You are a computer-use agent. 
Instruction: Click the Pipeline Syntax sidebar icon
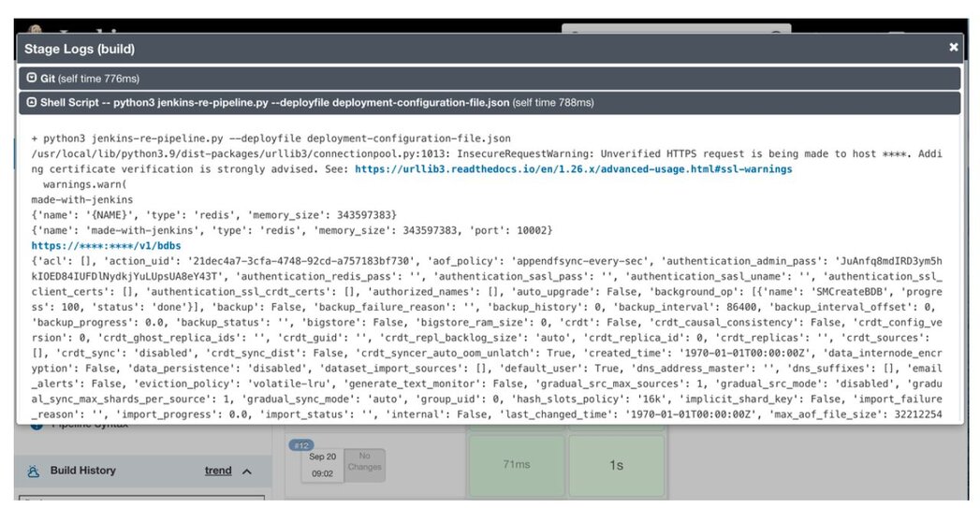(37, 425)
